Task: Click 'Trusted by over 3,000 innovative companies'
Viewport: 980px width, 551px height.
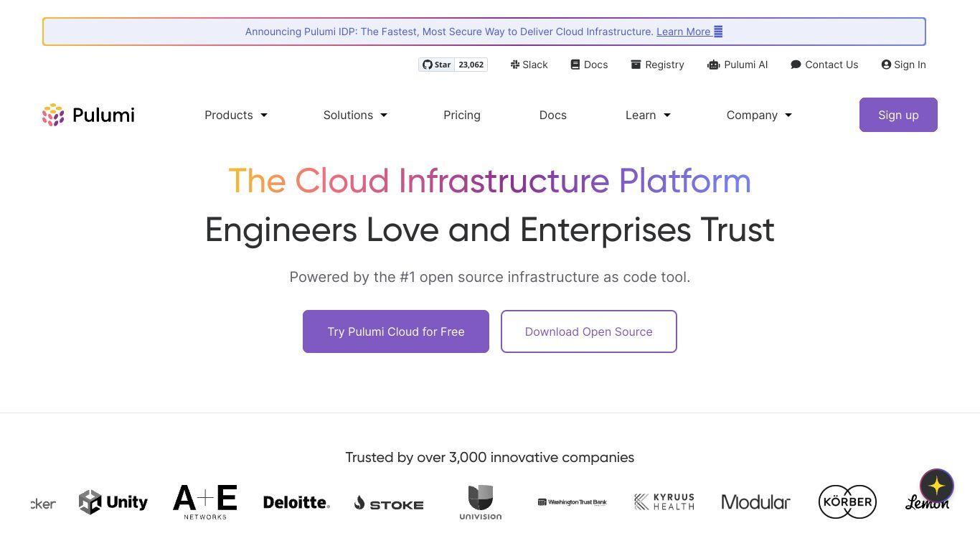Action: [490, 458]
